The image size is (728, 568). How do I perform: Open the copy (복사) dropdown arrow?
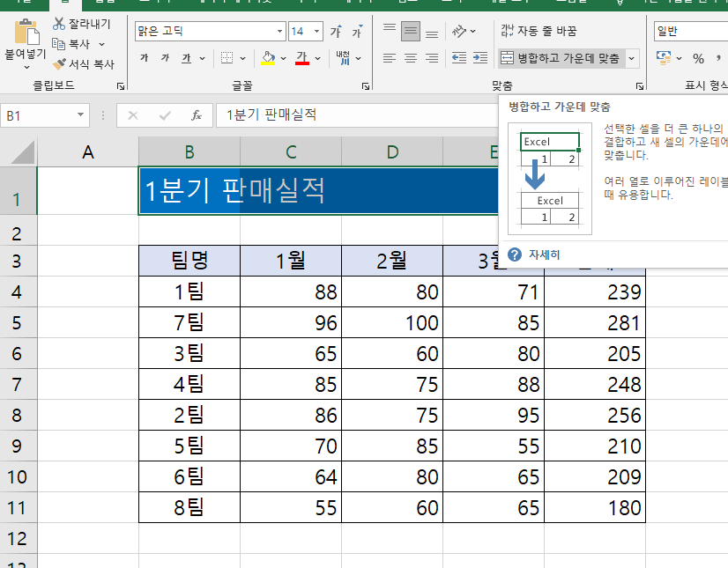101,45
